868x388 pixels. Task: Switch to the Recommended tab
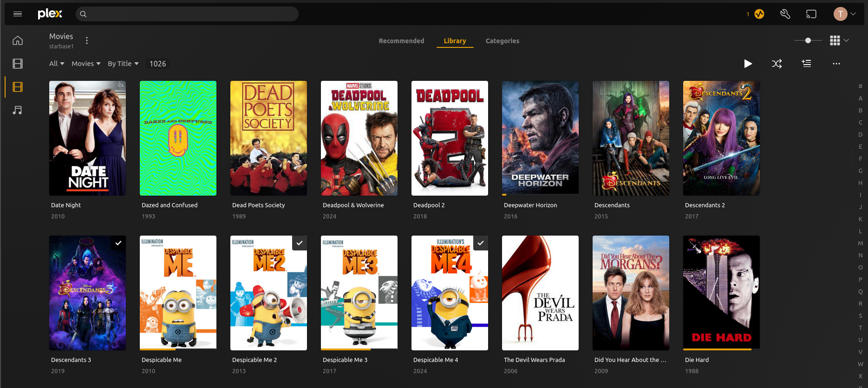pyautogui.click(x=401, y=41)
